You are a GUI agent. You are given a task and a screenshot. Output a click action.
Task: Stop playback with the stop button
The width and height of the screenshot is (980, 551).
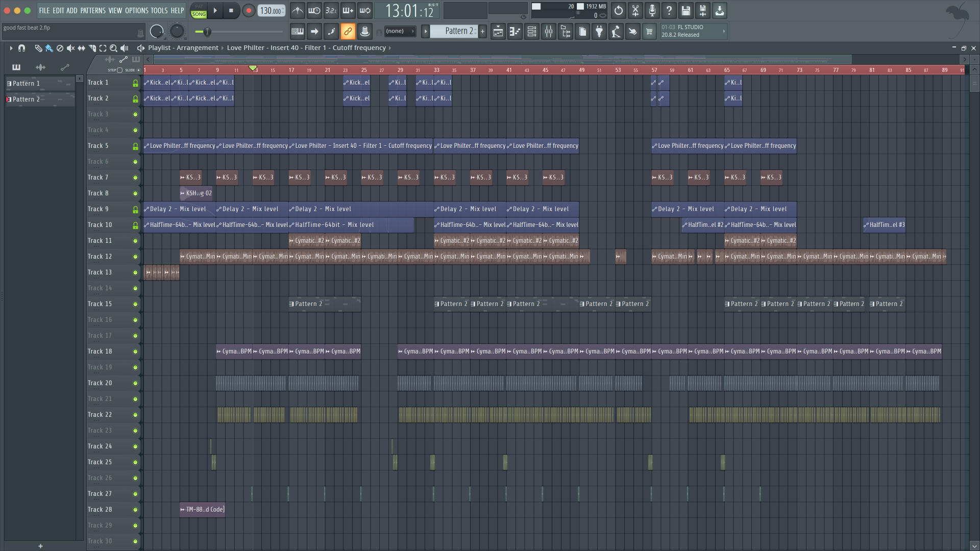pyautogui.click(x=231, y=10)
